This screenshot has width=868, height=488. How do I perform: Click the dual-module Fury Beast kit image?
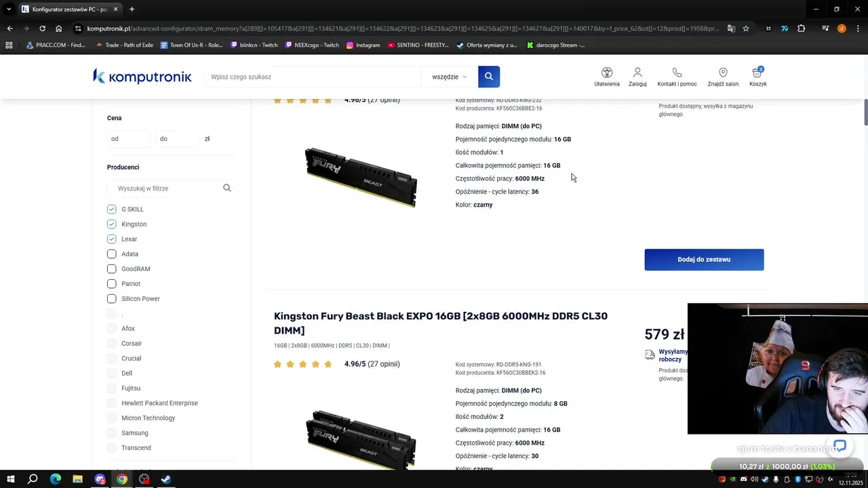(x=361, y=439)
